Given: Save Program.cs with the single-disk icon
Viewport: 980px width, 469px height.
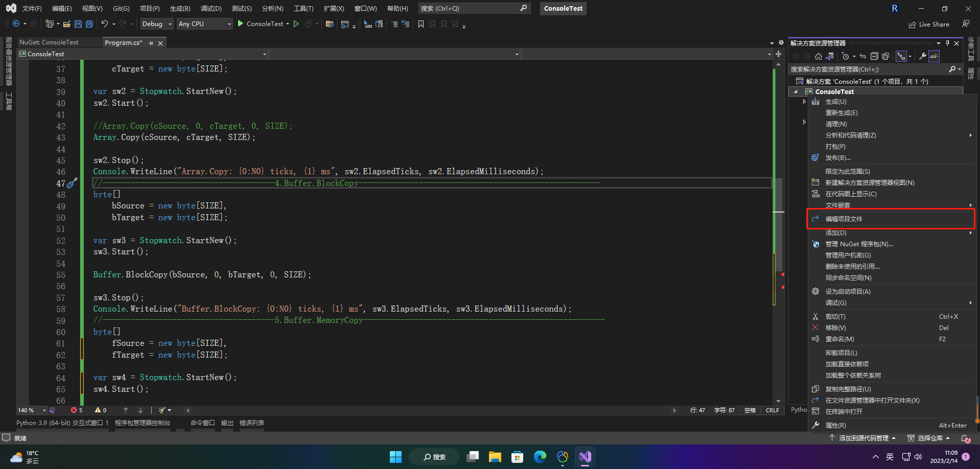Looking at the screenshot, I should pyautogui.click(x=78, y=24).
